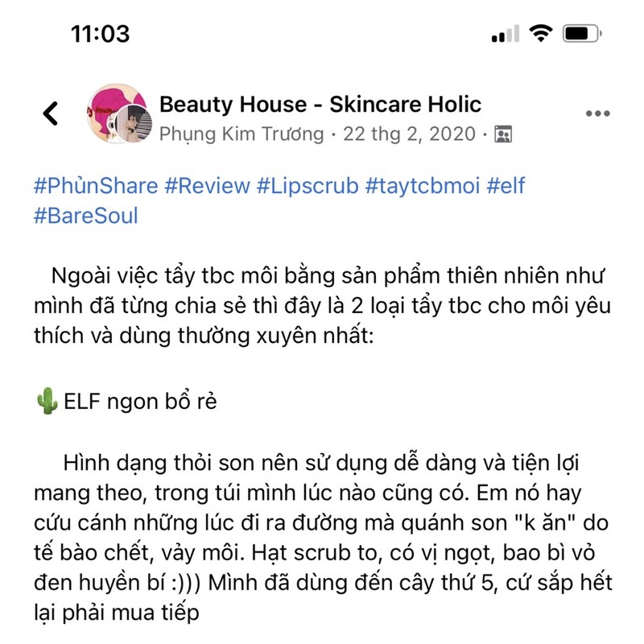Tap the Wi-Fi status icon

pyautogui.click(x=540, y=33)
